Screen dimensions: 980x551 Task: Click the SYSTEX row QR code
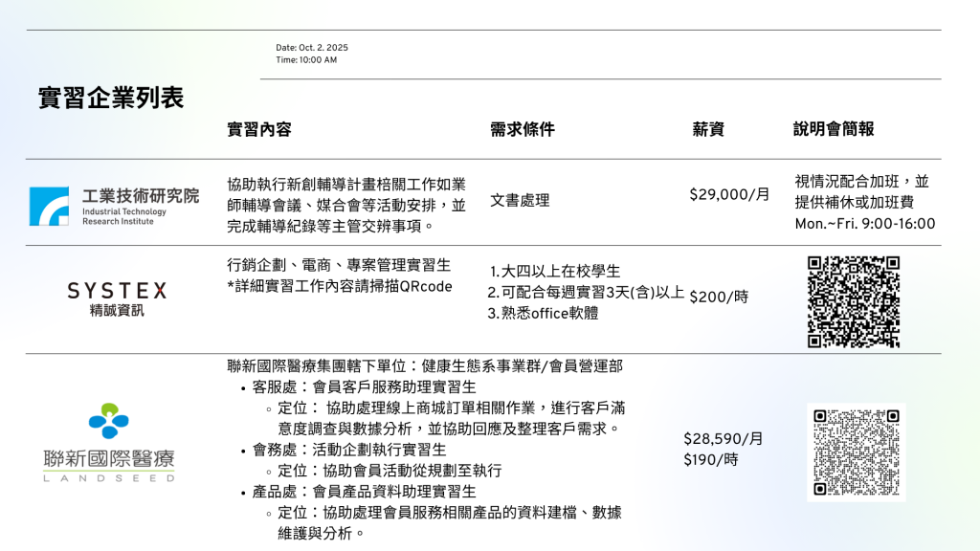[853, 301]
